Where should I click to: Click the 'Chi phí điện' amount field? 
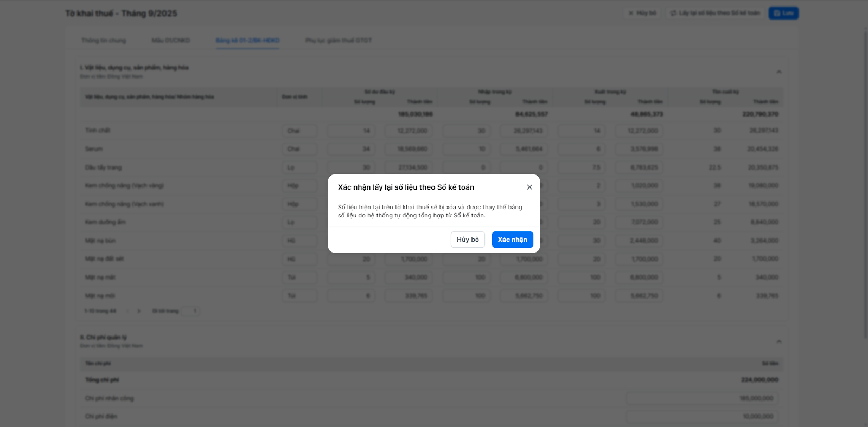click(x=703, y=417)
